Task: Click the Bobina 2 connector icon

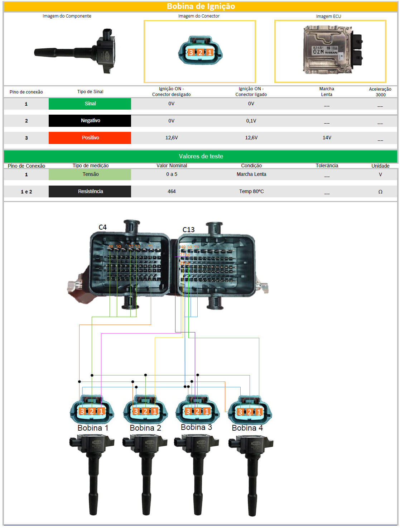Action: (x=145, y=410)
